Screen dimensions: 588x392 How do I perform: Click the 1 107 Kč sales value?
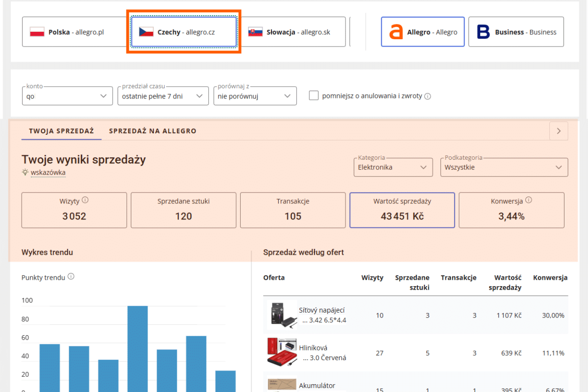509,315
